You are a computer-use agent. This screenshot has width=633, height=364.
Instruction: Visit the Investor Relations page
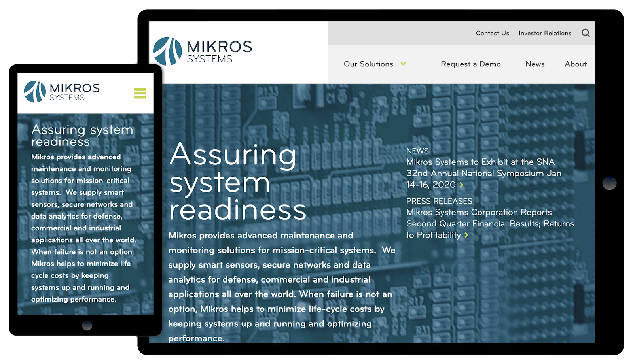click(x=544, y=33)
